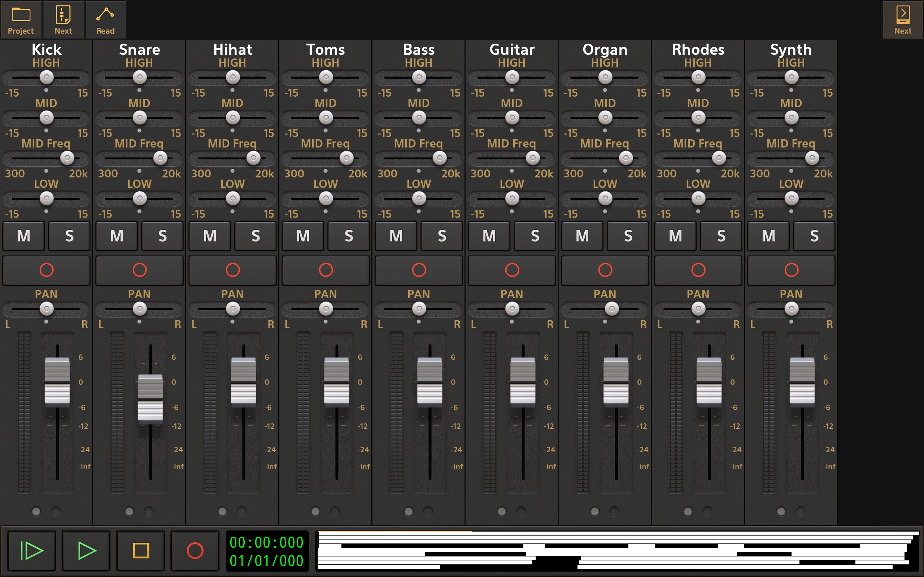Click the Organ PAN slider knob

(612, 309)
